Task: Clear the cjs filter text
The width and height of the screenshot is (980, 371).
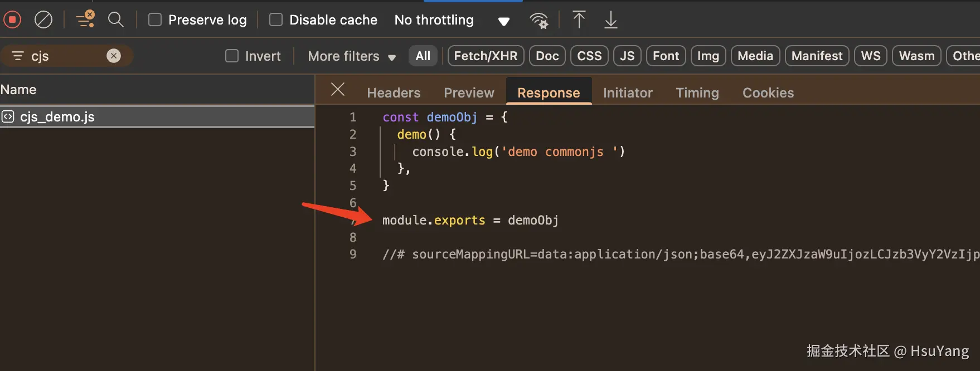Action: (x=114, y=56)
